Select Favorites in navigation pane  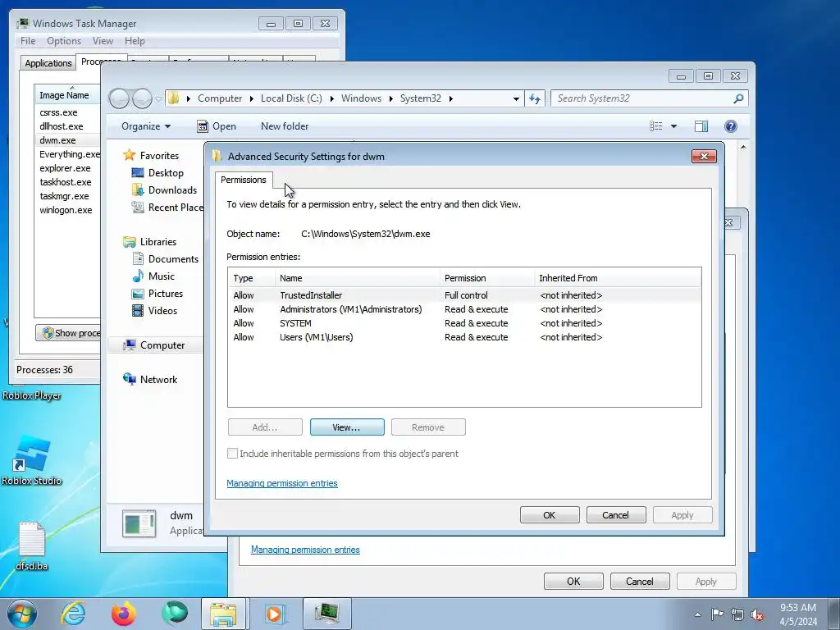[x=159, y=156]
